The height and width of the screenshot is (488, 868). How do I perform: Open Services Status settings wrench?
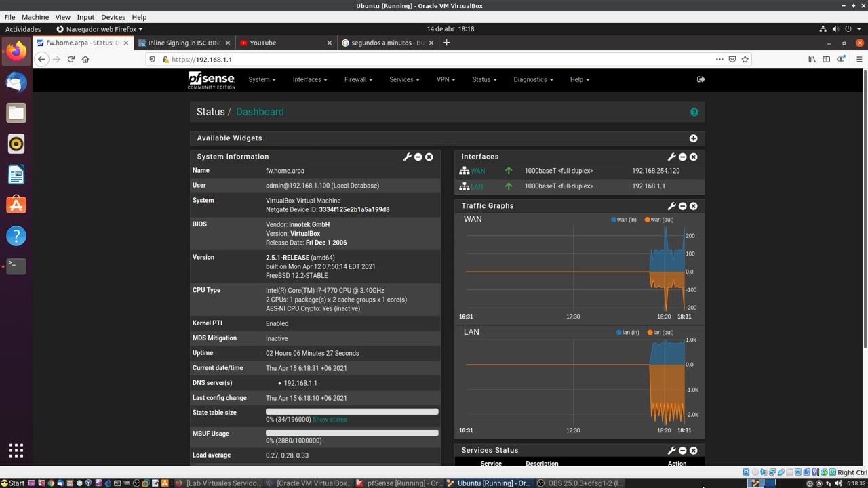tap(672, 451)
